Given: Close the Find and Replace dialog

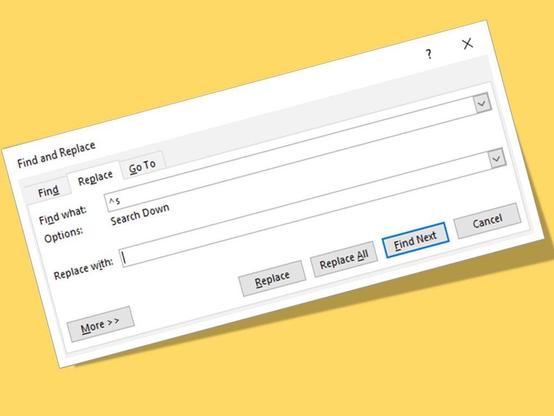Looking at the screenshot, I should click(x=467, y=44).
